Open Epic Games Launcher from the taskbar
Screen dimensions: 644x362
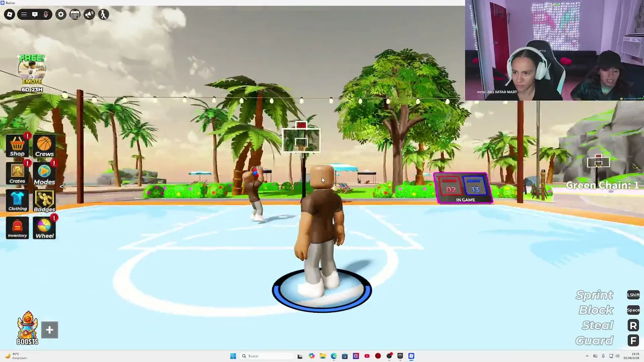coord(400,356)
